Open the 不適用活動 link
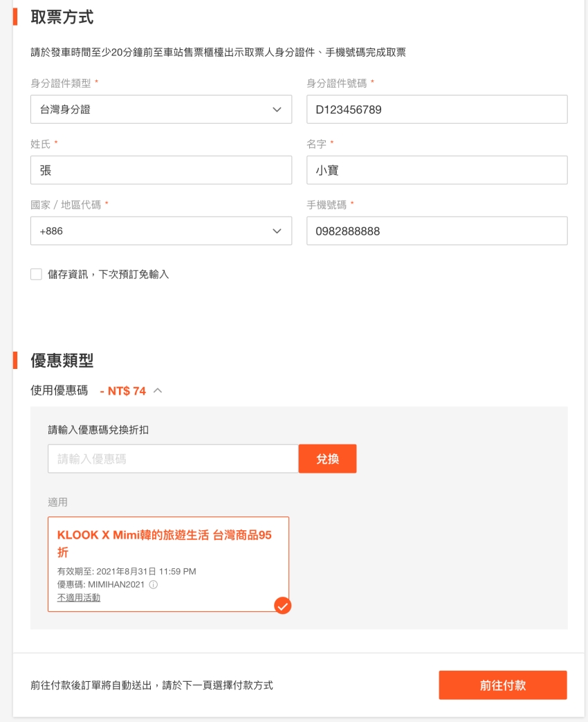Screen dimensions: 588x722 [x=79, y=597]
